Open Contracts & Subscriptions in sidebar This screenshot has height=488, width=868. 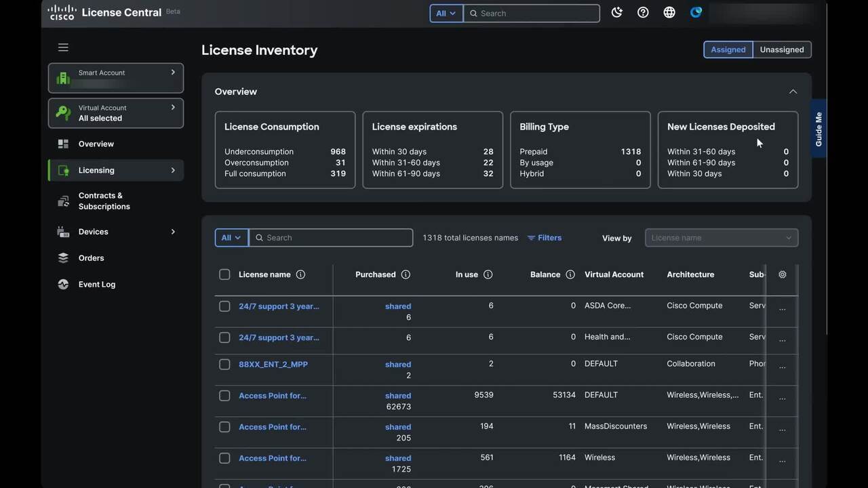click(104, 201)
